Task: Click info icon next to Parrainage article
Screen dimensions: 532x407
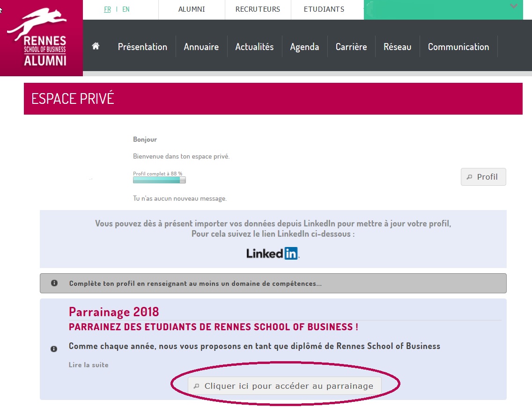Action: point(54,349)
